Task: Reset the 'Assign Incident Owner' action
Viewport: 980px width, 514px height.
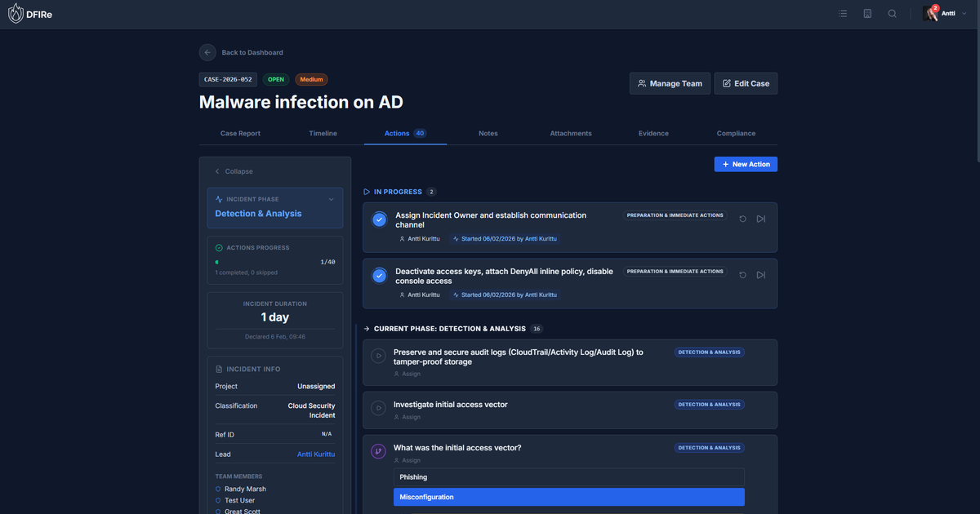Action: click(x=742, y=219)
